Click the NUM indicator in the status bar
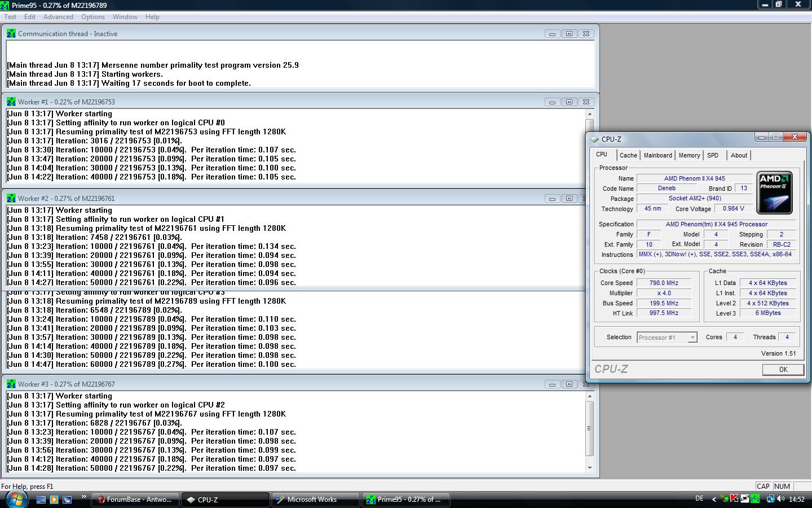Viewport: 812px width, 508px height. tap(782, 486)
